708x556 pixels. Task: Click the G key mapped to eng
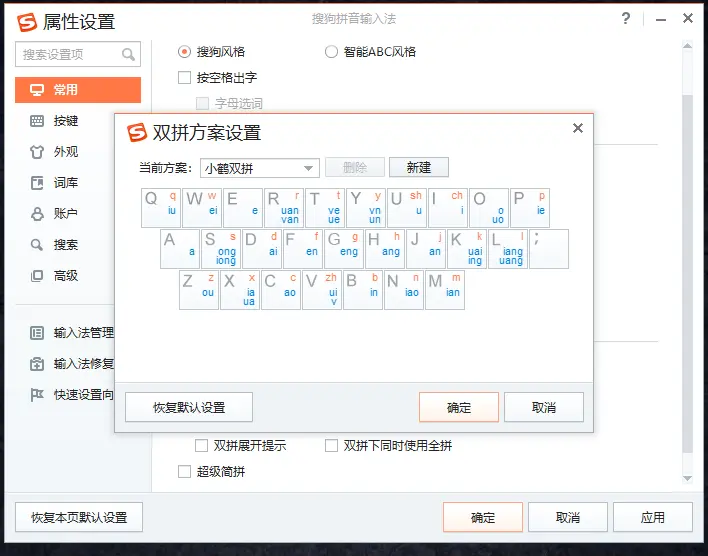344,249
